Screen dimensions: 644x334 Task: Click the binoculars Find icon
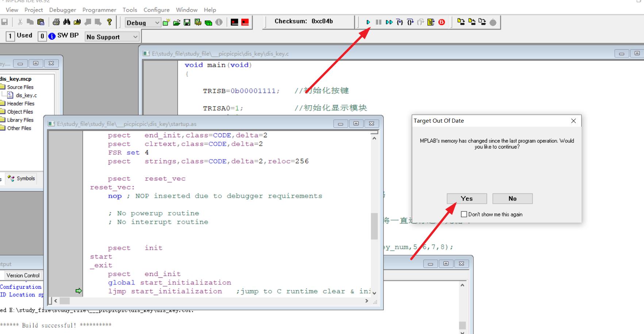67,22
